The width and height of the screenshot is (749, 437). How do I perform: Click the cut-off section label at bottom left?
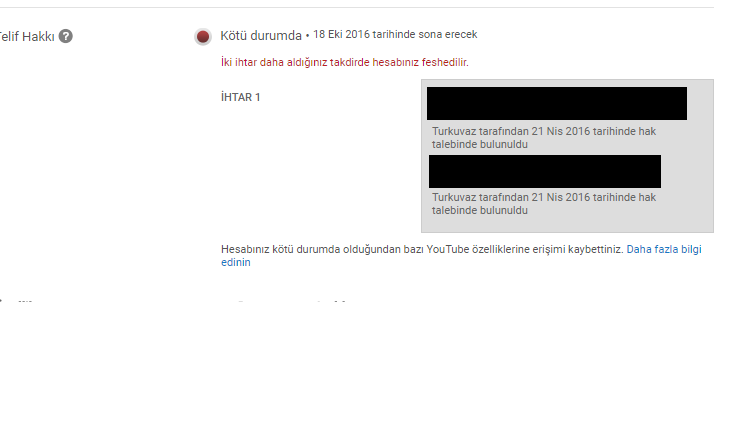(17, 301)
